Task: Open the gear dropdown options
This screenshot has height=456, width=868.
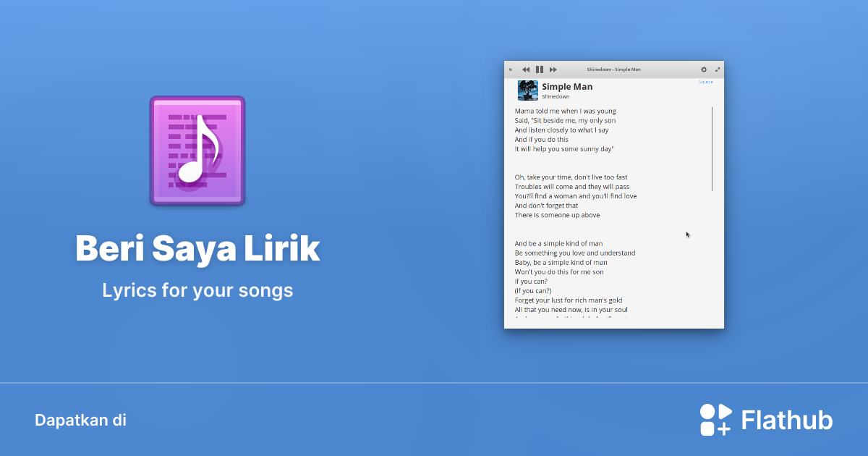Action: pos(704,69)
